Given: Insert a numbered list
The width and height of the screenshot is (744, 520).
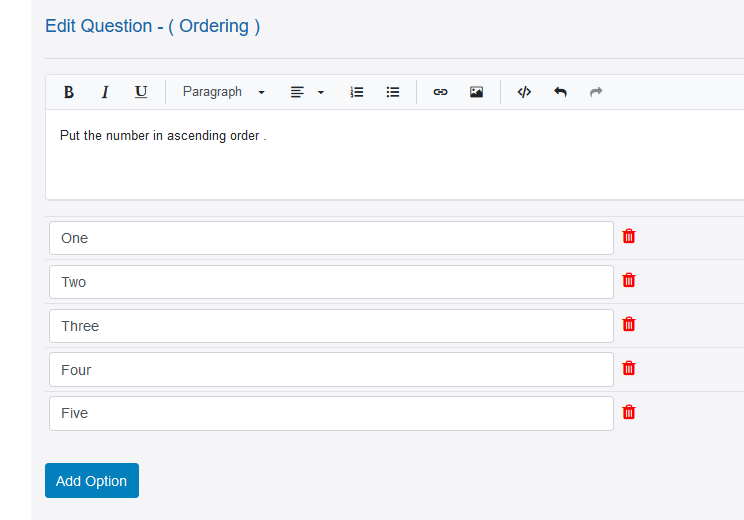Looking at the screenshot, I should click(x=357, y=92).
